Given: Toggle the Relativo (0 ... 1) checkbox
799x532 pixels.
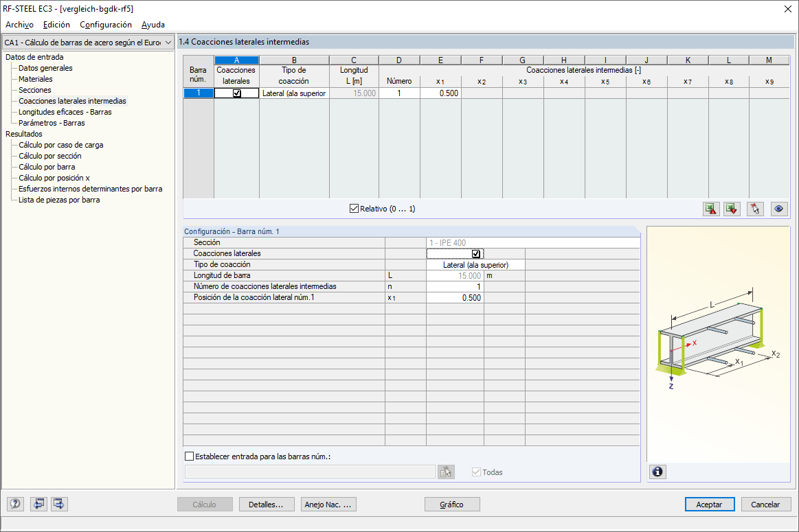Looking at the screenshot, I should 354,209.
